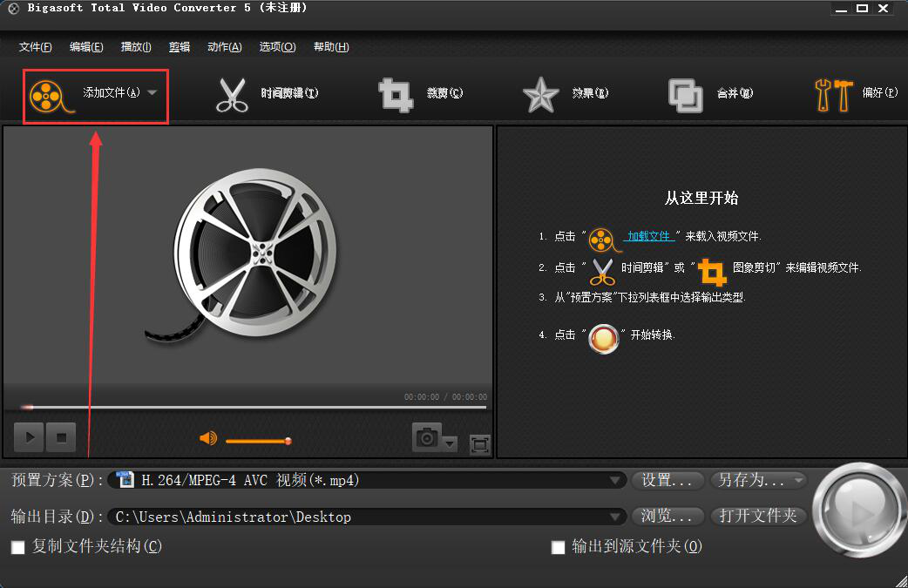
Task: Click the 偏好(P) label
Action: 879,92
